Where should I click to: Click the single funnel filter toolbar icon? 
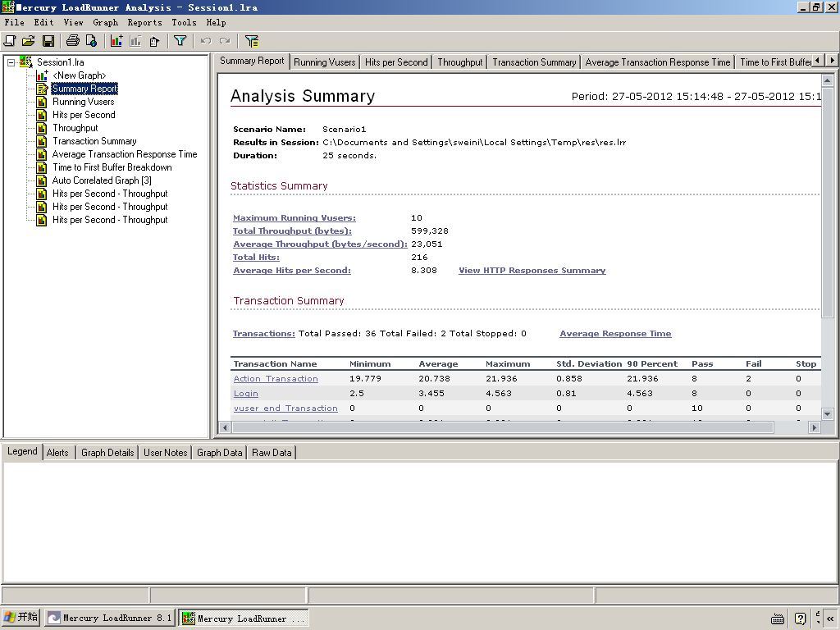pyautogui.click(x=180, y=40)
